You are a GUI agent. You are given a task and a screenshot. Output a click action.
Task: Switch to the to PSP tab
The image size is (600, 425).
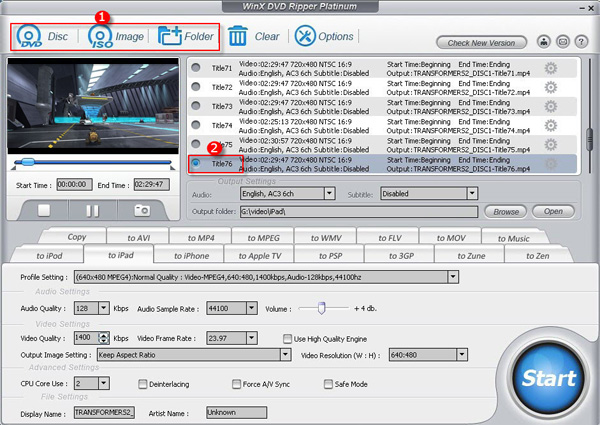click(x=330, y=256)
